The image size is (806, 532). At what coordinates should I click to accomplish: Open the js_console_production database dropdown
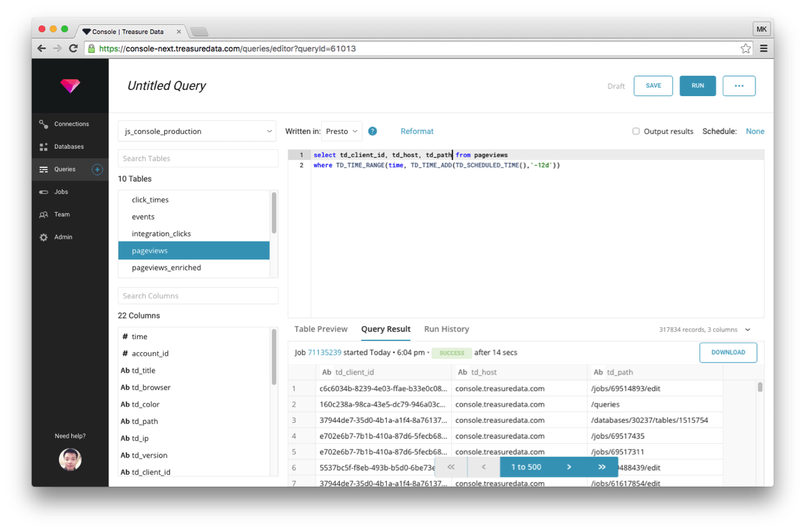pos(197,131)
